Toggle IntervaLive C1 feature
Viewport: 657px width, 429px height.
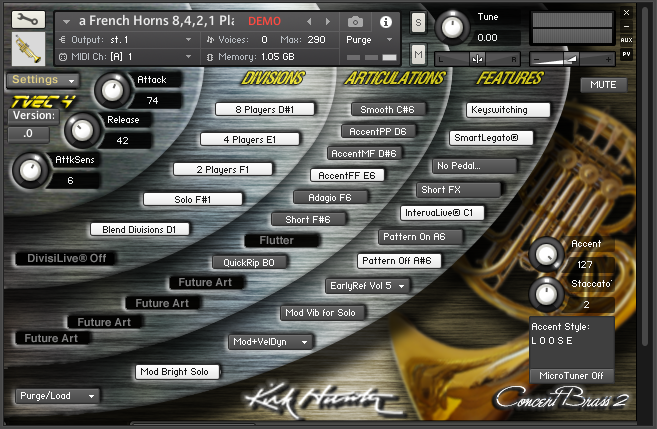(442, 213)
